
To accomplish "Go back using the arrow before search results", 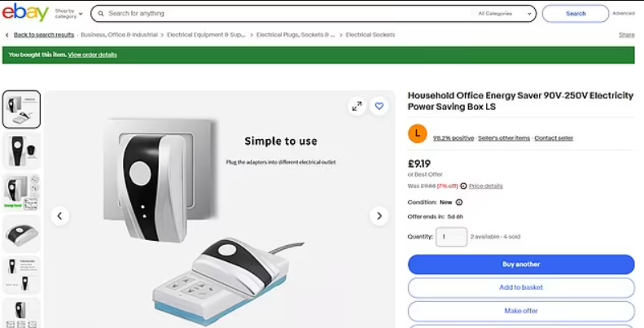I will (x=7, y=35).
